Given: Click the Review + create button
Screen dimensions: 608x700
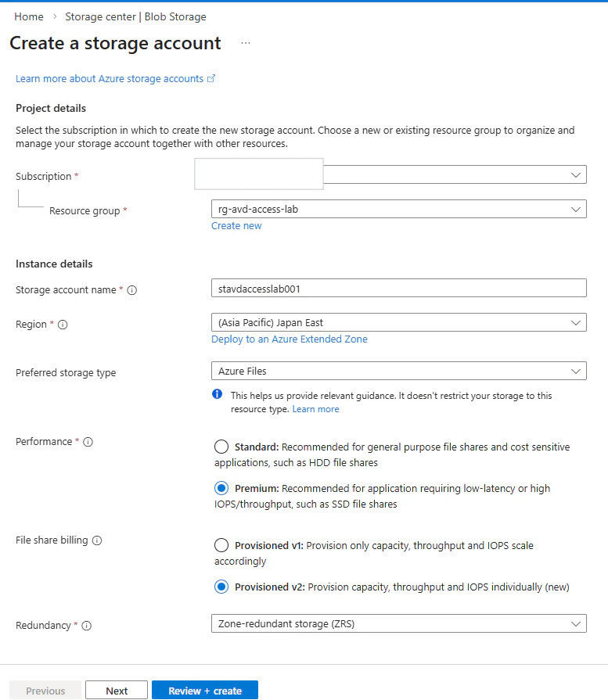Looking at the screenshot, I should coord(205,691).
